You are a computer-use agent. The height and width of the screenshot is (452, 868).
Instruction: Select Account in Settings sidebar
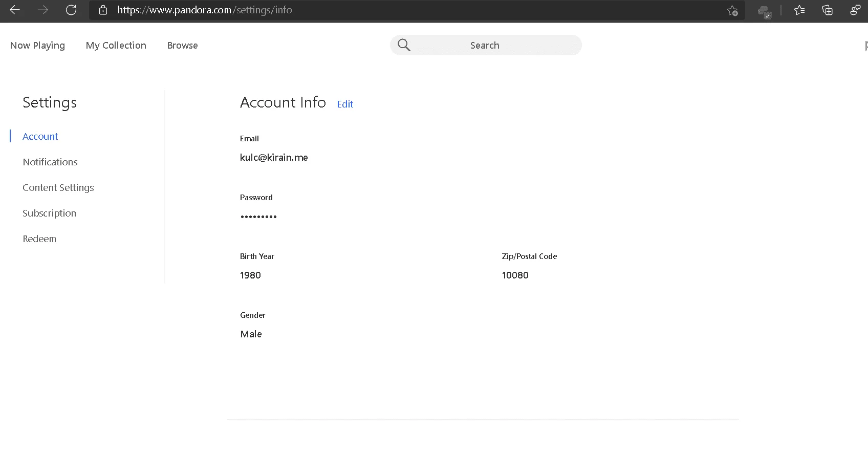click(40, 136)
